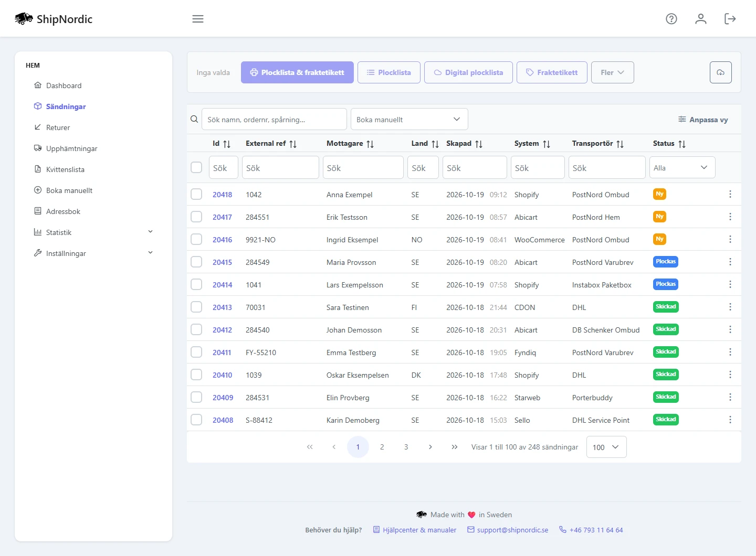Click the cloud download icon button
The height and width of the screenshot is (556, 756).
[721, 72]
